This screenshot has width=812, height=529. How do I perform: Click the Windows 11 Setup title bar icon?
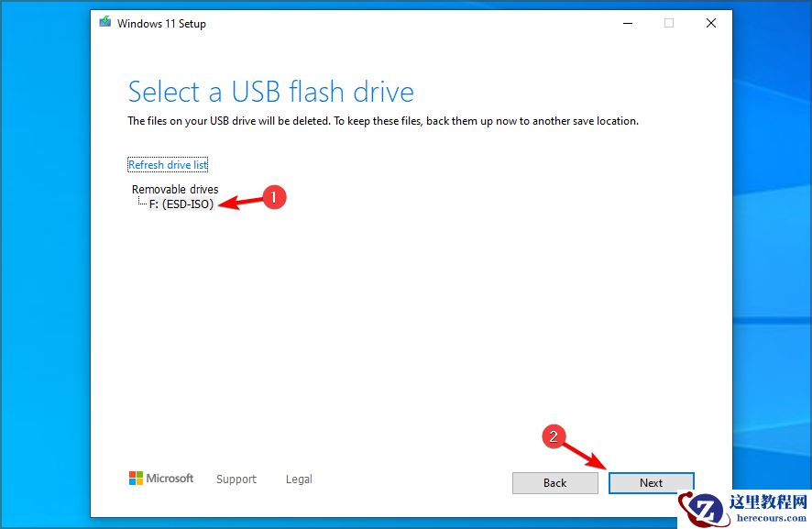pyautogui.click(x=105, y=23)
